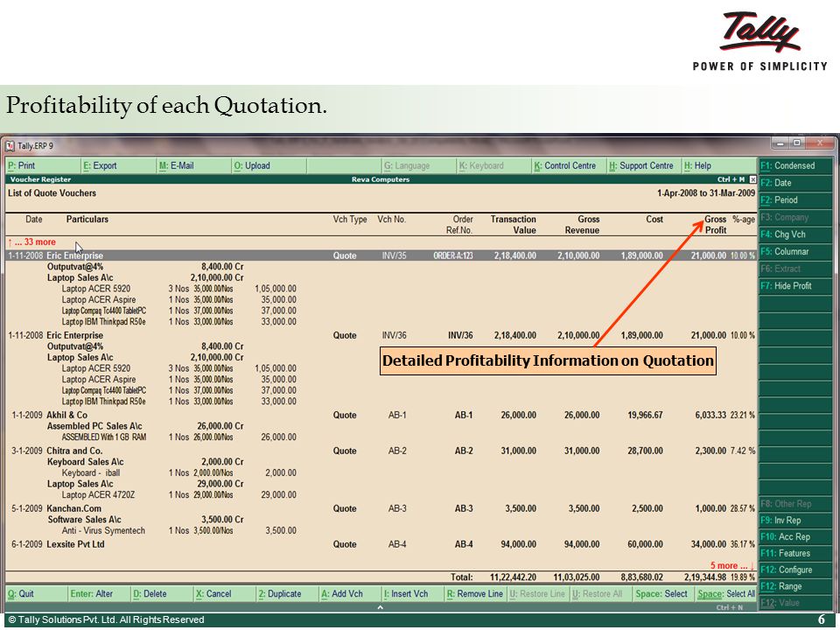
Task: Open F12: Configure
Action: click(795, 570)
